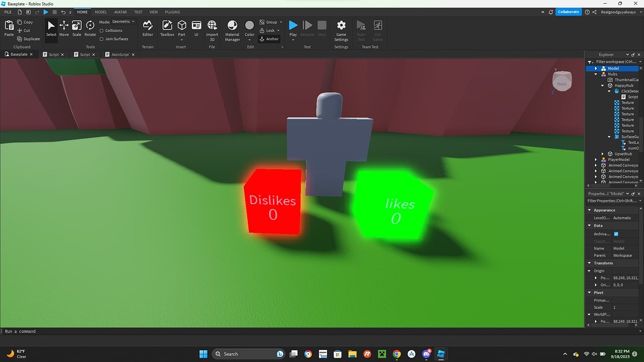This screenshot has height=362, width=644.
Task: Open the Mode Geometric dropdown
Action: pos(124,21)
